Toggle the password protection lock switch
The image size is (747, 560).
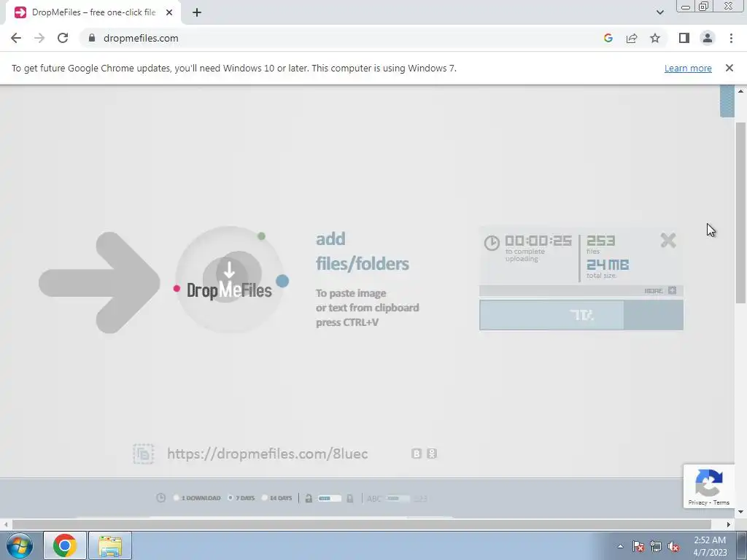[x=330, y=499]
